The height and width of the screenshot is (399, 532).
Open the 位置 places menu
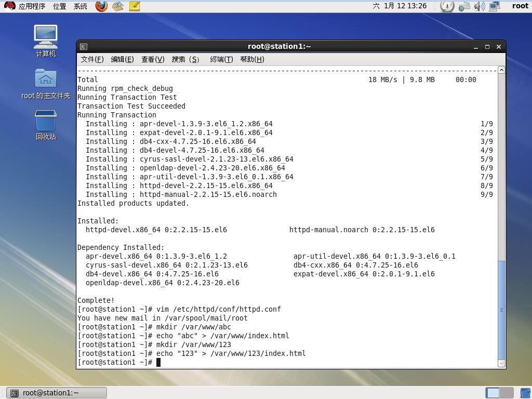[60, 6]
